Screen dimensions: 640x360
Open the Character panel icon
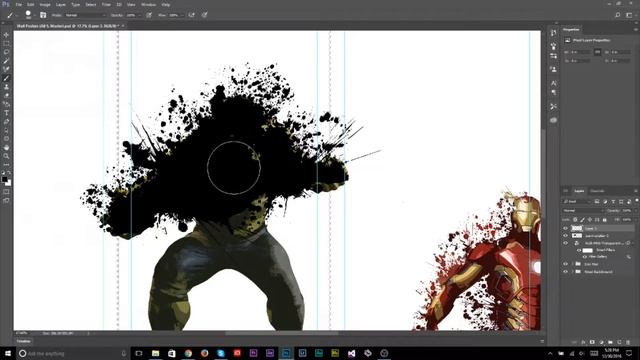[553, 83]
